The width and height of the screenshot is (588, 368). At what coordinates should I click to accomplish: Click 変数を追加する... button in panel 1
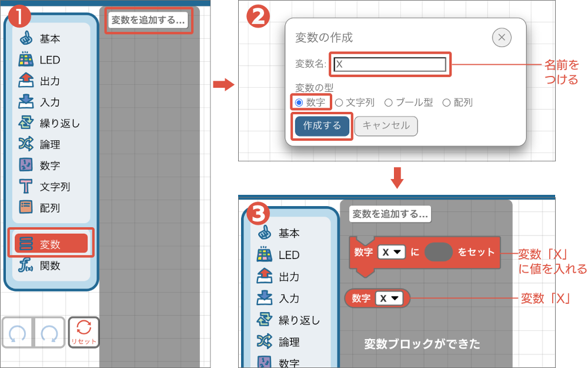(x=148, y=20)
